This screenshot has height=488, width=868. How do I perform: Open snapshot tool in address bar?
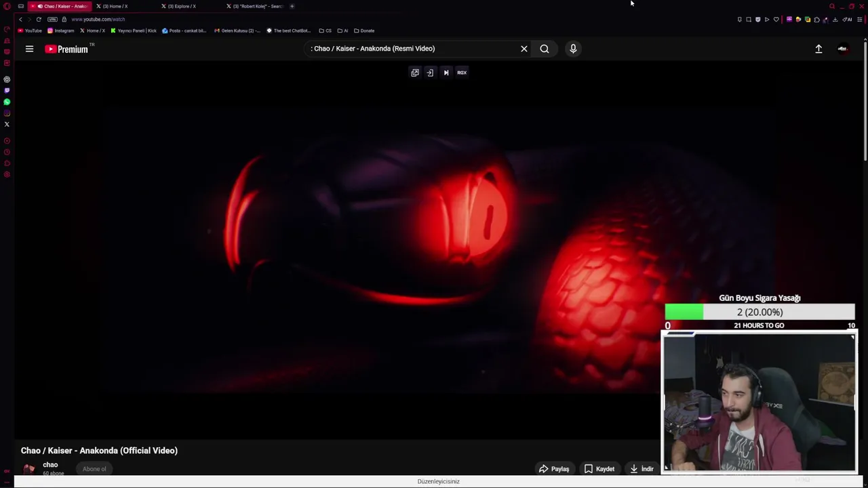pyautogui.click(x=749, y=20)
